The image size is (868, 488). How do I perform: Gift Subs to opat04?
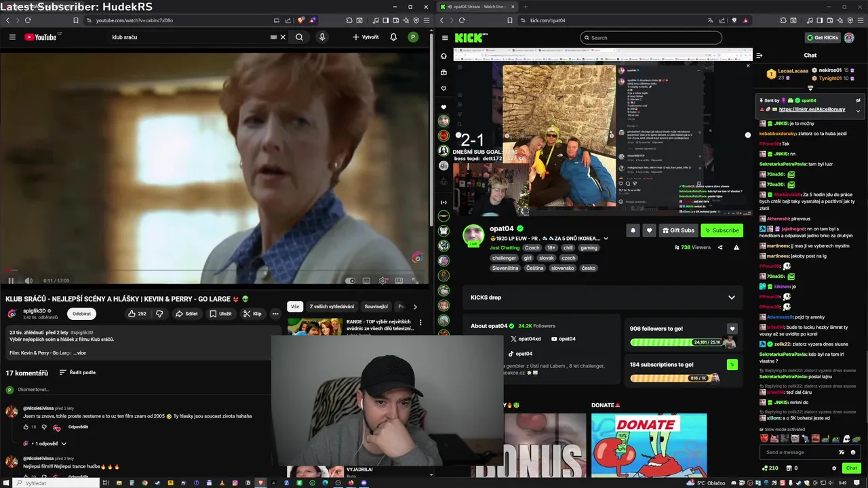click(x=678, y=230)
